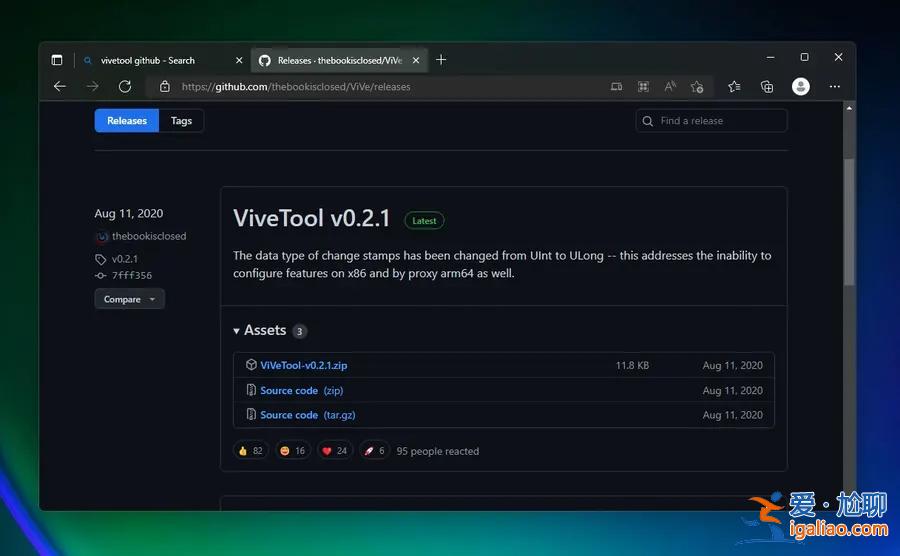Image resolution: width=900 pixels, height=556 pixels.
Task: Toggle the rocket reaction with 6
Action: 374,451
